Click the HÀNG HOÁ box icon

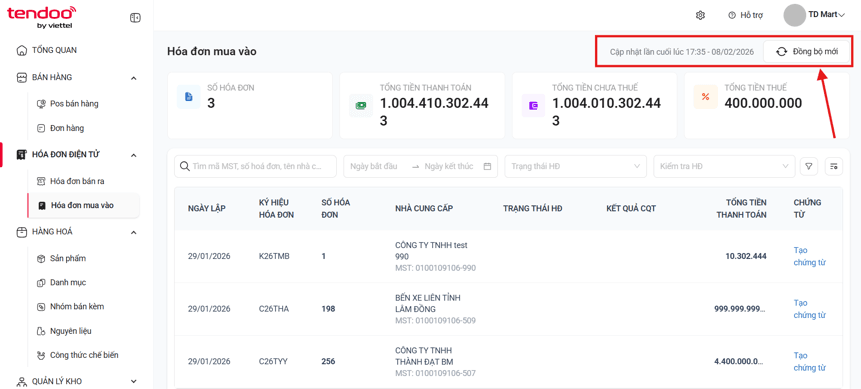(21, 232)
